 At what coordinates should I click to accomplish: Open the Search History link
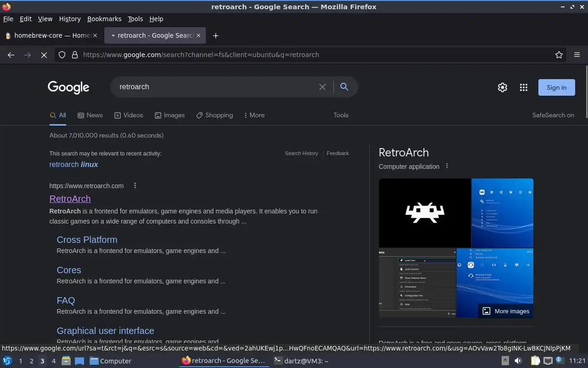(x=301, y=153)
